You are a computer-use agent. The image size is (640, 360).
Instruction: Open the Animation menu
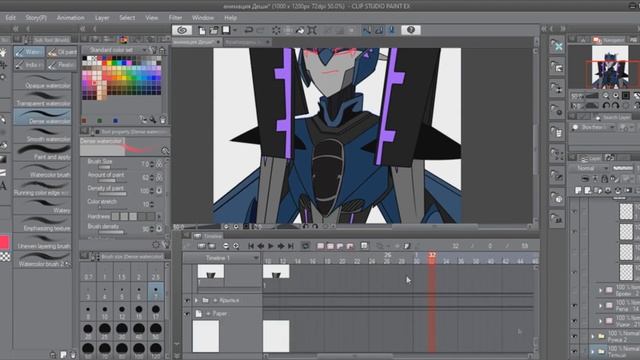(71, 18)
